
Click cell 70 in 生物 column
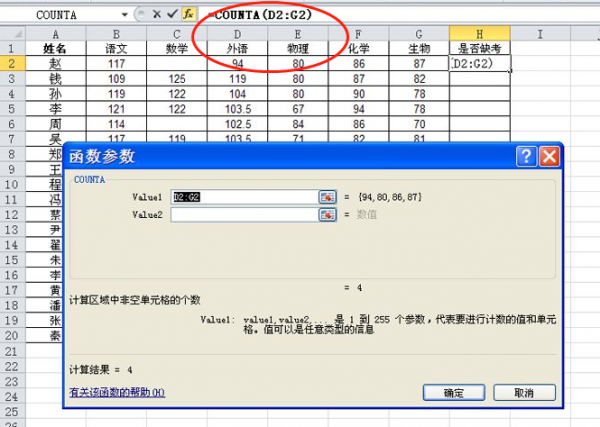(419, 124)
